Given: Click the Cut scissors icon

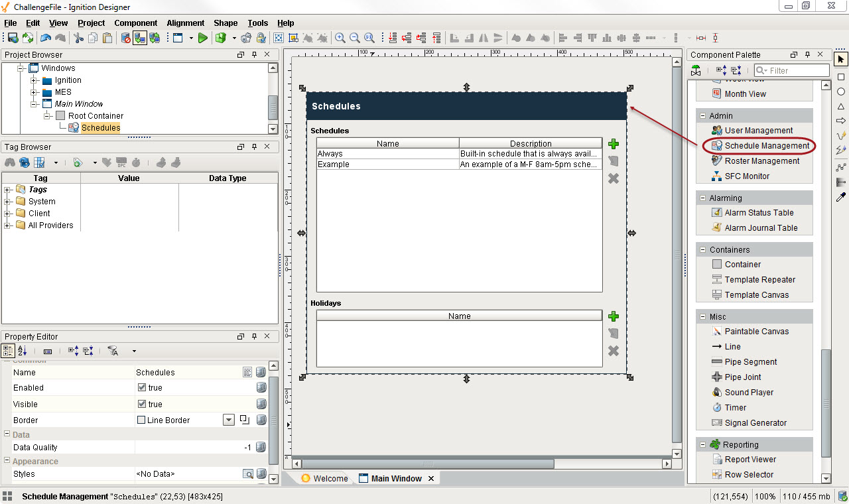Looking at the screenshot, I should click(x=78, y=38).
